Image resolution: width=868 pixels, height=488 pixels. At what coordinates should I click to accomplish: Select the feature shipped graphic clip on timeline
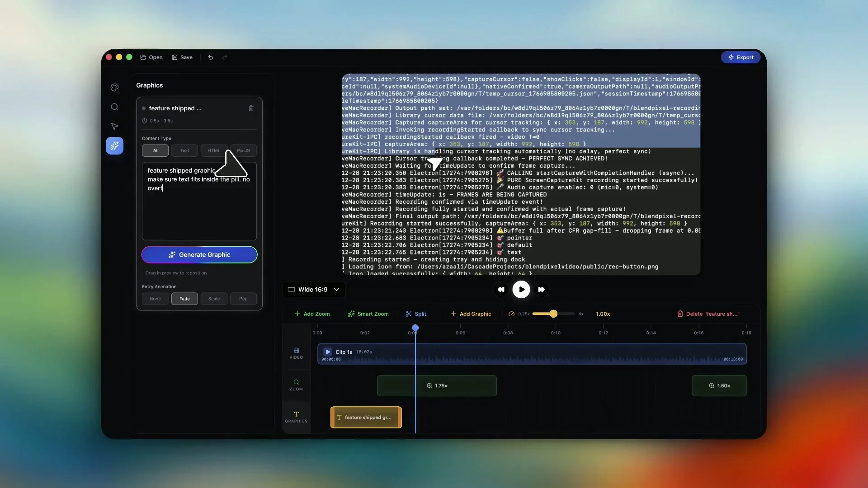click(x=366, y=418)
